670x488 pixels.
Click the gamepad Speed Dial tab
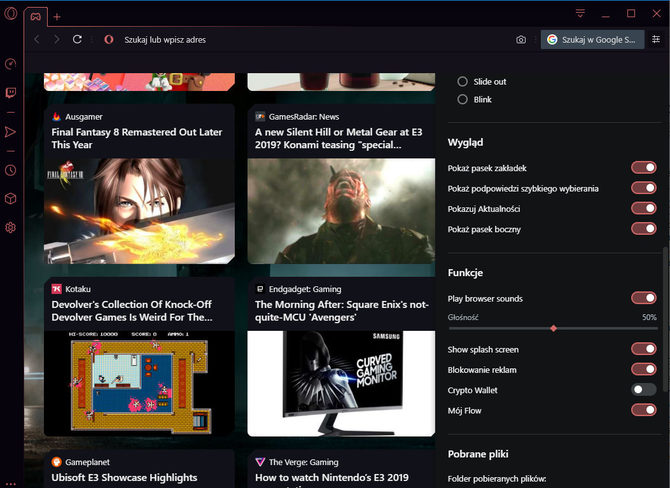click(35, 17)
